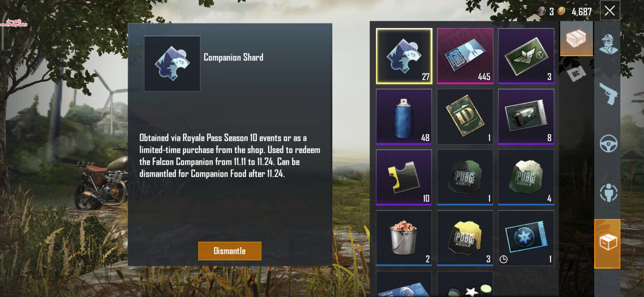
Task: Open the emotes figure tab
Action: [608, 193]
